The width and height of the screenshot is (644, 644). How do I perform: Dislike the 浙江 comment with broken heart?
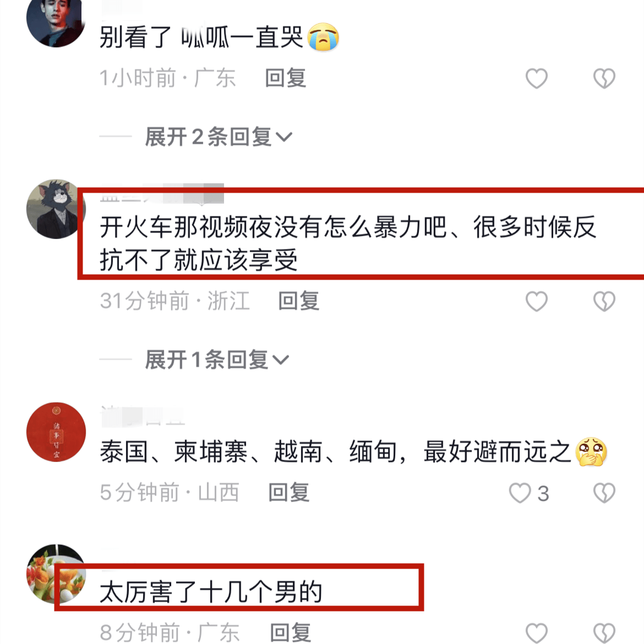click(x=604, y=301)
